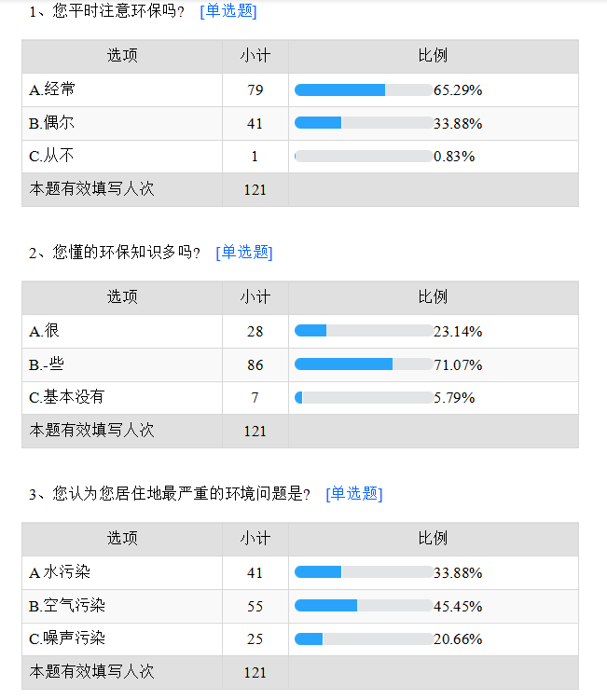Select the 33.88% progress bar for B.偶尔
Screen dimensions: 607x700
(x=364, y=123)
